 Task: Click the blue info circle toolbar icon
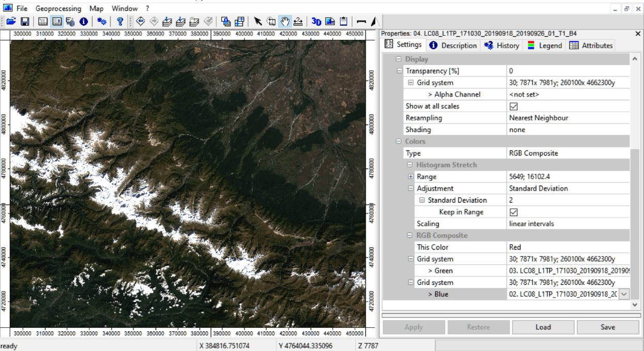83,22
